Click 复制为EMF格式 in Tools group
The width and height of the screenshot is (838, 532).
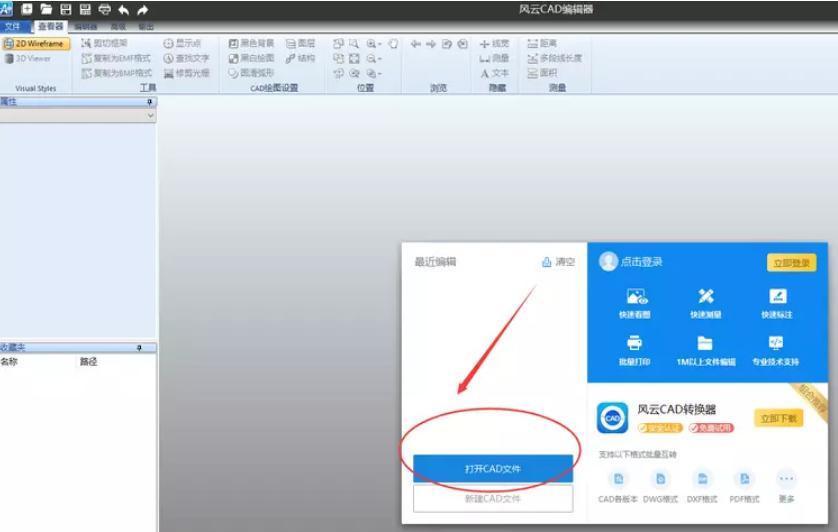pos(116,58)
